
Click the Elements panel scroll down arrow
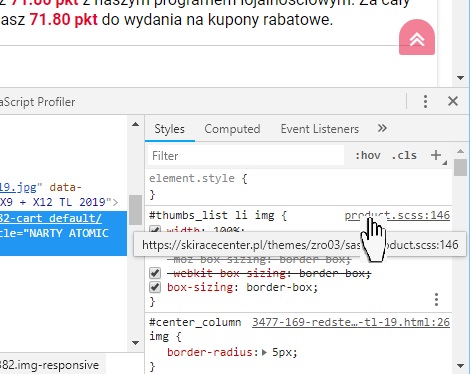pos(135,343)
